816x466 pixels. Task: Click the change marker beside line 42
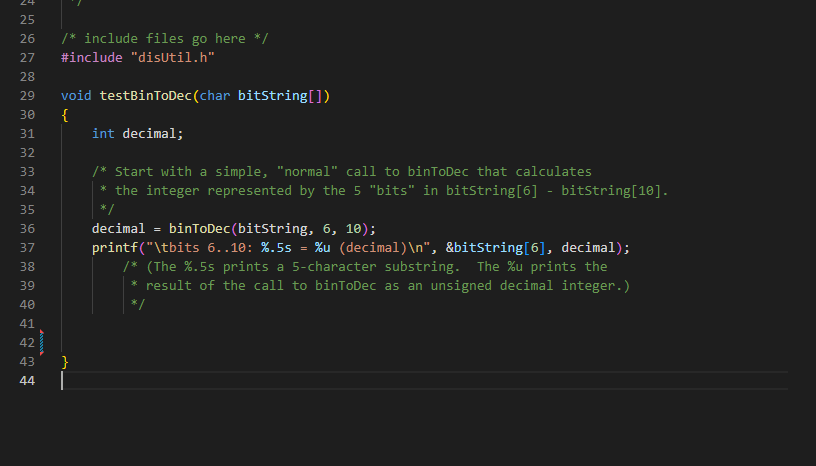click(42, 343)
